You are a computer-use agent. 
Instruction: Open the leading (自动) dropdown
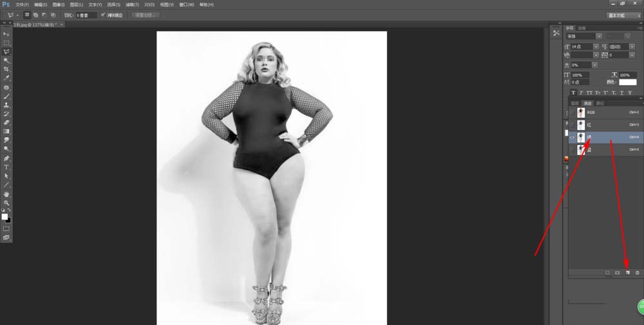pos(632,47)
